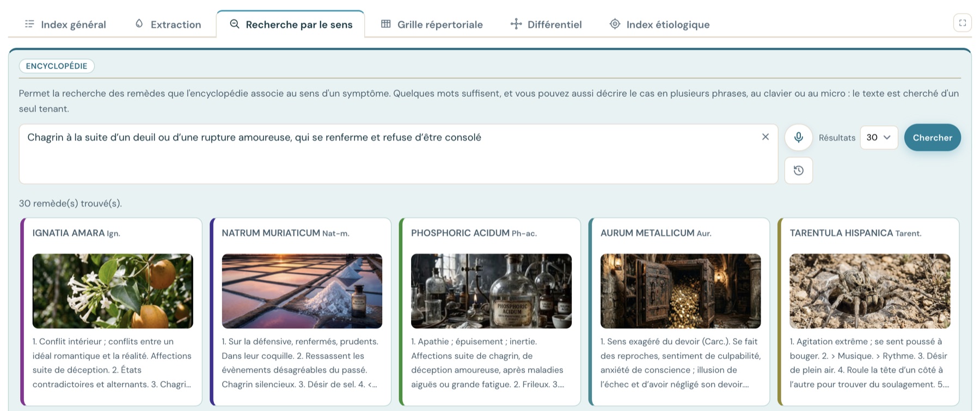Click the target icon beside Index étiologique
This screenshot has height=411, width=980.
(615, 24)
